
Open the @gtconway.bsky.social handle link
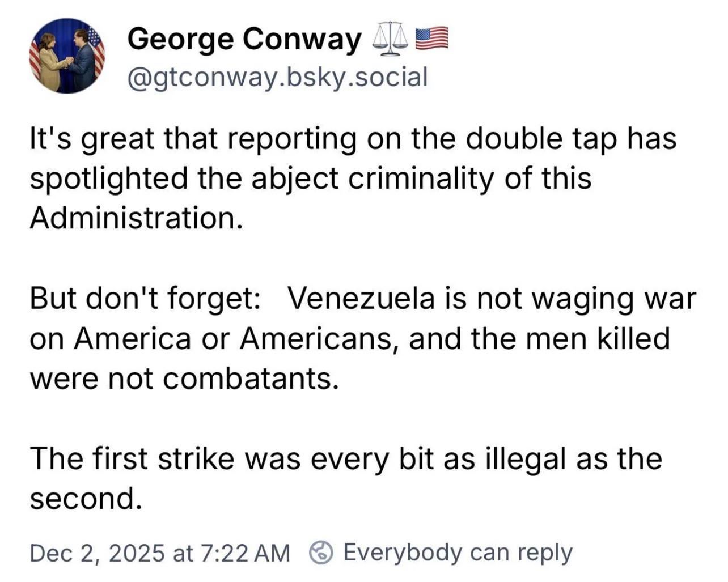point(277,77)
